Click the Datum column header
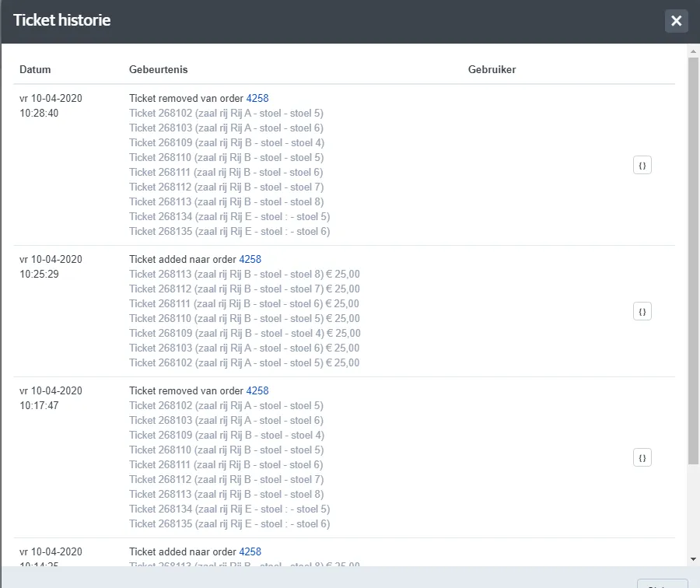The width and height of the screenshot is (700, 588). pos(35,70)
